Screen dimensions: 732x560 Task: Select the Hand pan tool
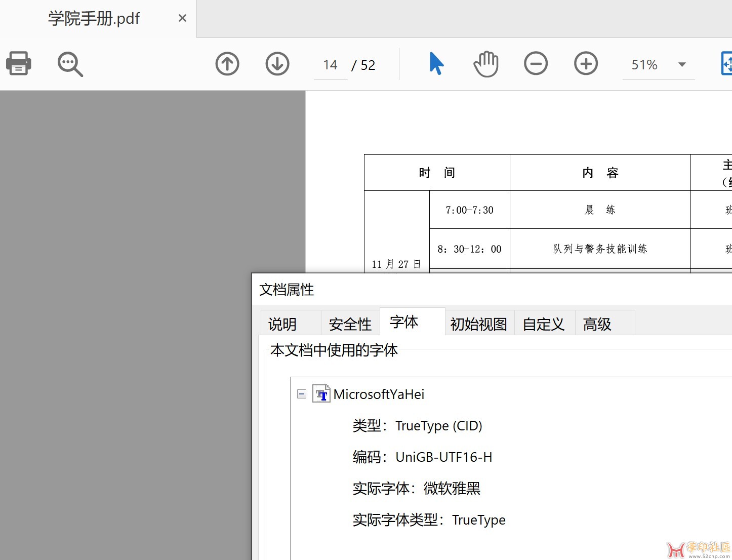coord(486,64)
